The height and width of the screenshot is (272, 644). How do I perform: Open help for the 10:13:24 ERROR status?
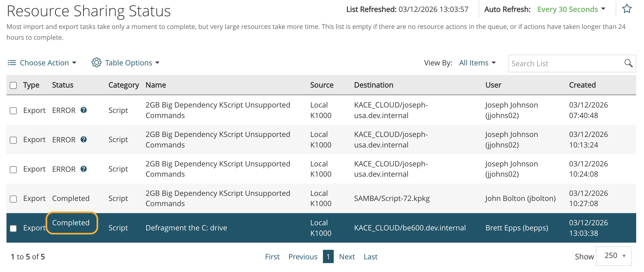[84, 139]
